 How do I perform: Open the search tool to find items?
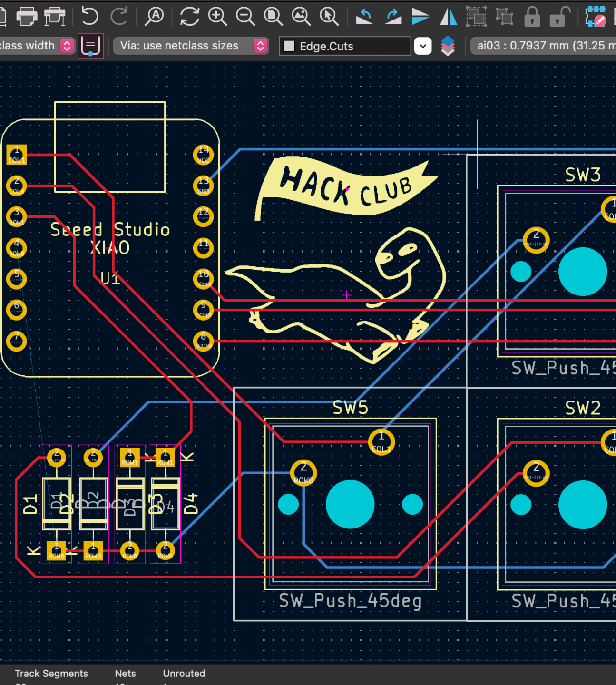(x=153, y=16)
